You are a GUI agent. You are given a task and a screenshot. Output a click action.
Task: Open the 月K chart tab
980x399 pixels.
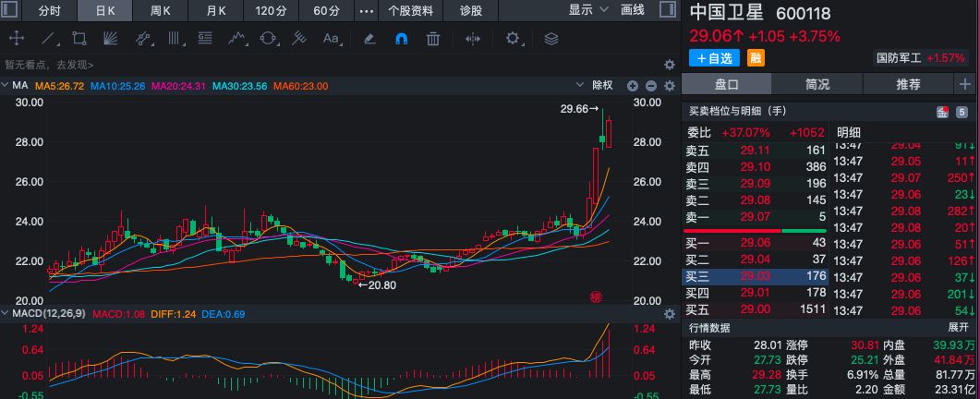[215, 11]
